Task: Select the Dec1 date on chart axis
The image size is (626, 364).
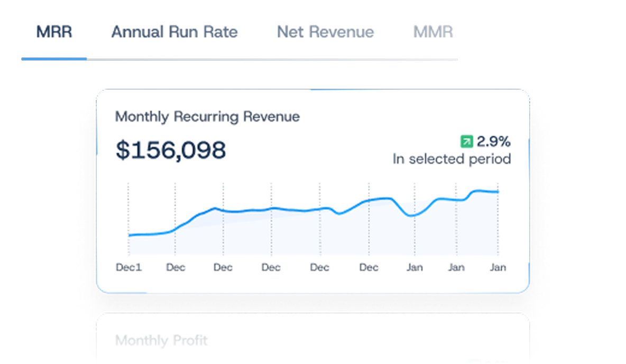Action: coord(128,267)
